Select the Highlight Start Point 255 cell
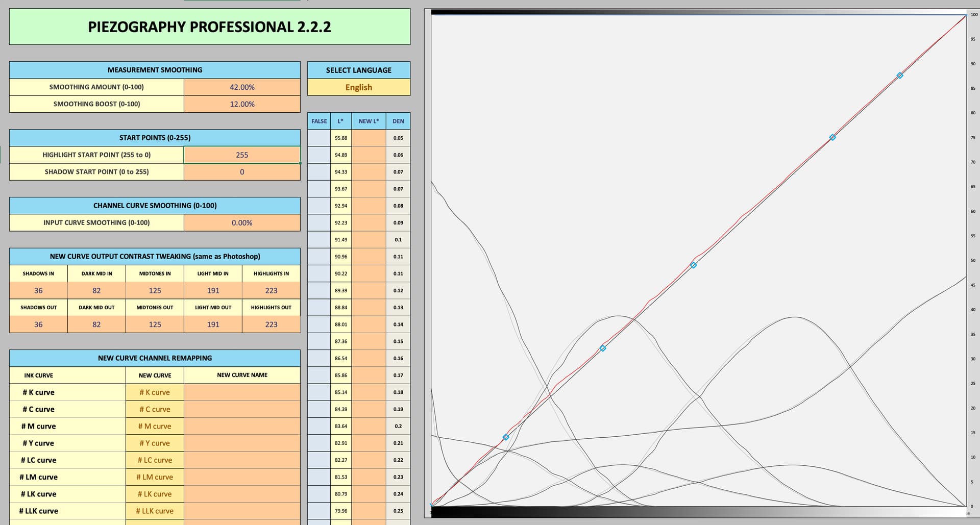 click(x=242, y=155)
